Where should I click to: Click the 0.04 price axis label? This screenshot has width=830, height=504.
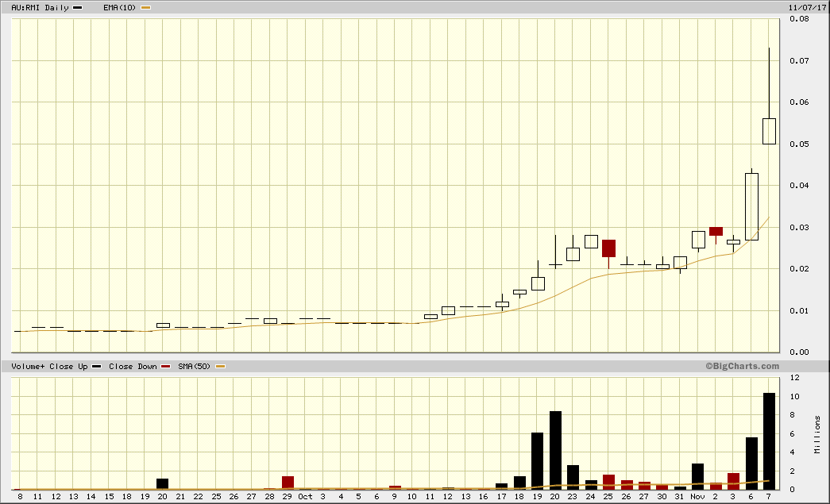point(799,185)
